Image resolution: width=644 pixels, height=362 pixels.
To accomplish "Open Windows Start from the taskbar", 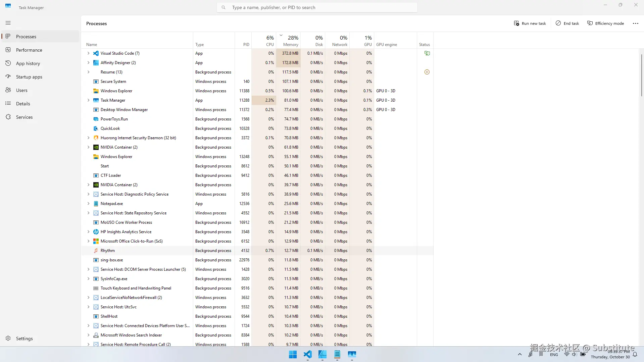I will 293,354.
